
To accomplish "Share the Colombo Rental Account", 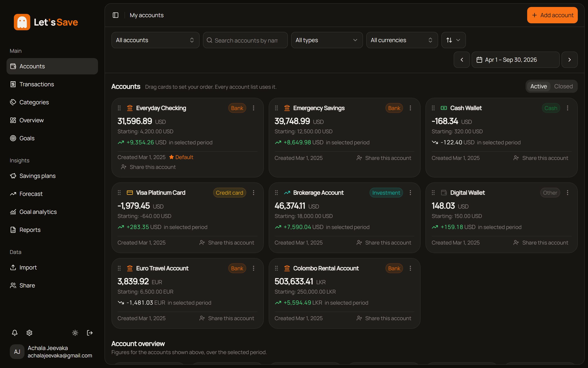I will [x=384, y=318].
